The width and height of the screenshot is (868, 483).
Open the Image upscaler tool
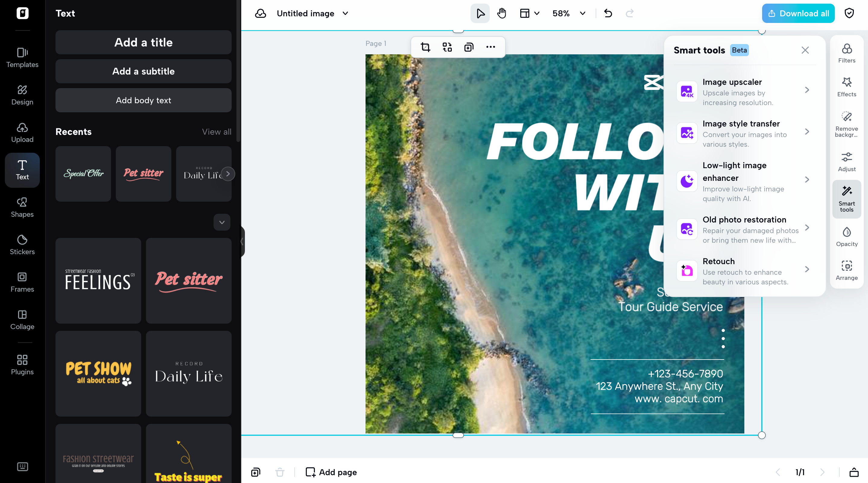(x=745, y=92)
